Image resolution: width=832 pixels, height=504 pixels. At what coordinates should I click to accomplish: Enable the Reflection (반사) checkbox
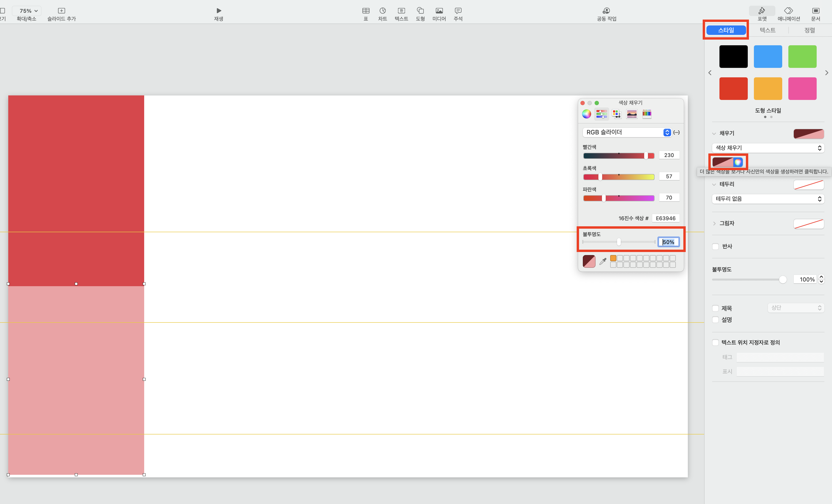point(715,247)
